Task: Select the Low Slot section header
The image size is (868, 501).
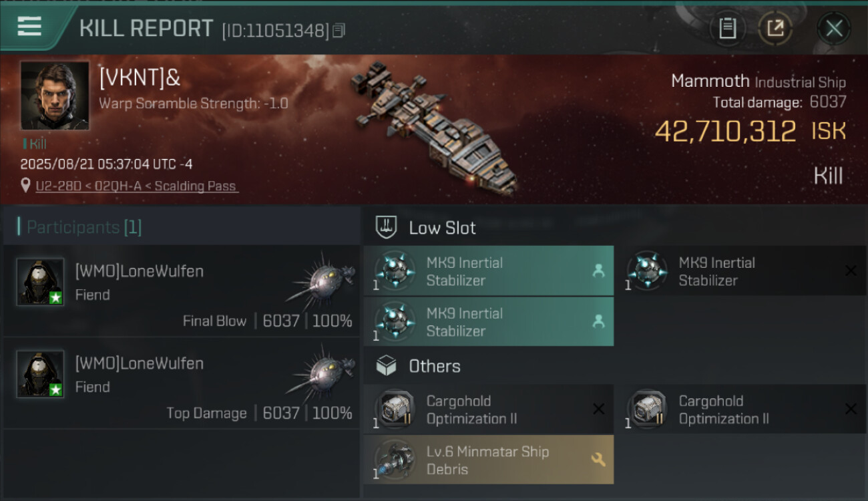Action: pyautogui.click(x=442, y=228)
